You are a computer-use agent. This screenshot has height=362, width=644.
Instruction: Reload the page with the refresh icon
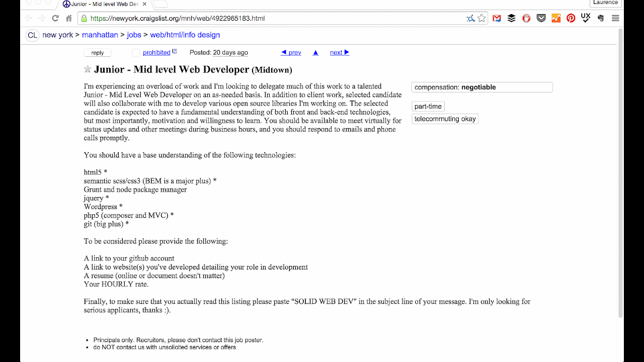pyautogui.click(x=55, y=18)
